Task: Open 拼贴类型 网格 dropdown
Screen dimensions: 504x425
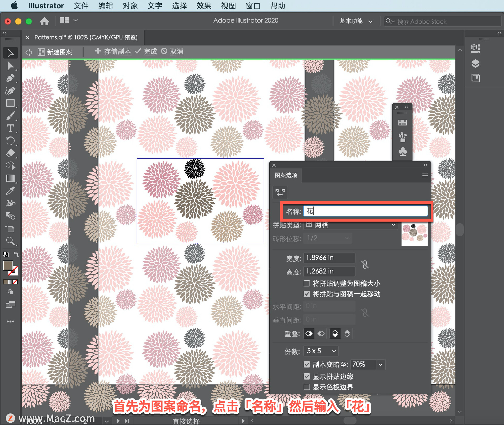Action: tap(350, 225)
